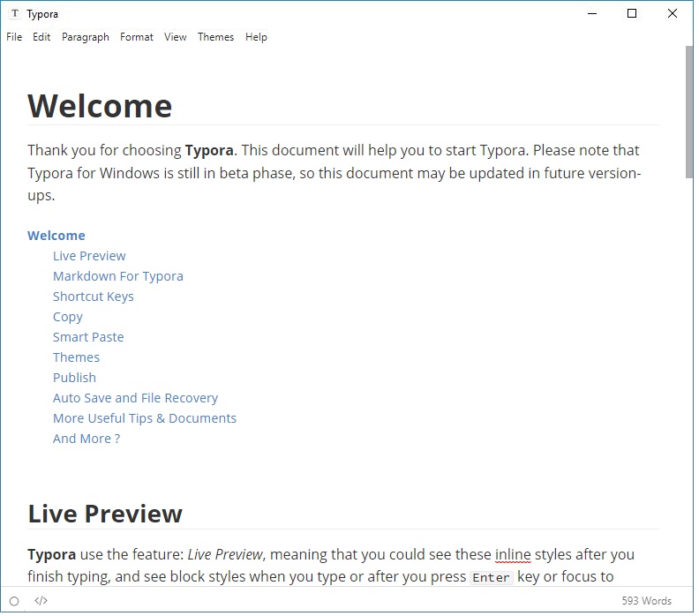699x616 pixels.
Task: Click the Typora app icon in title bar
Action: pos(15,14)
